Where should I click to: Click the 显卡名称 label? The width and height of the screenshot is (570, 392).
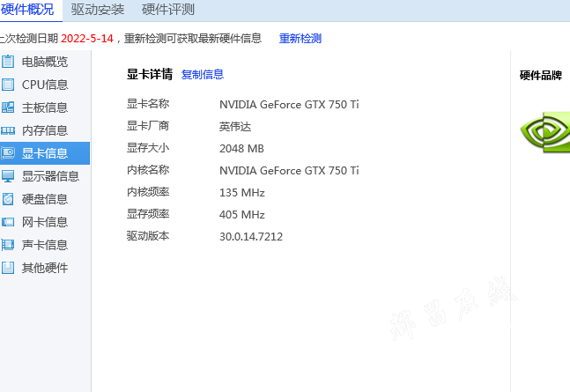[x=148, y=104]
